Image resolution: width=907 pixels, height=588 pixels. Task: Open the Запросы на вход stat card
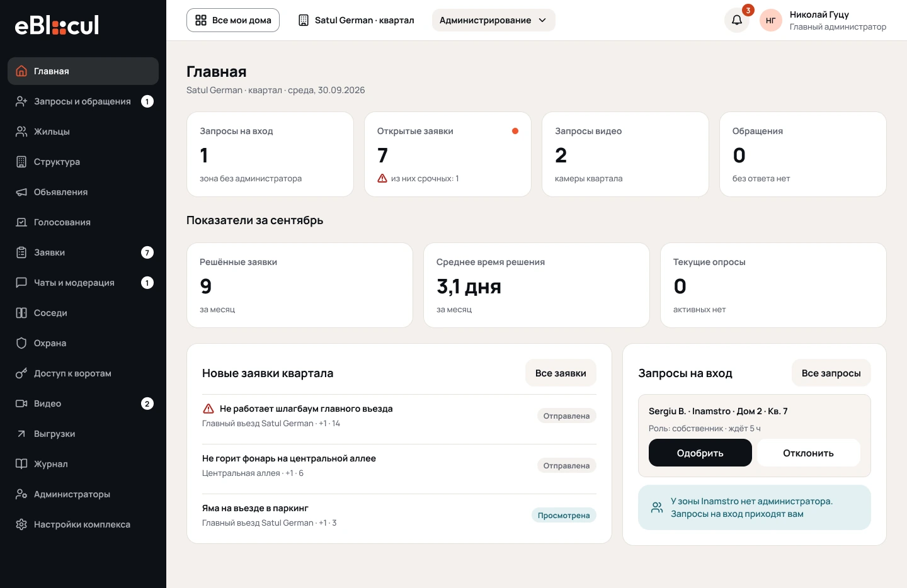coord(270,154)
